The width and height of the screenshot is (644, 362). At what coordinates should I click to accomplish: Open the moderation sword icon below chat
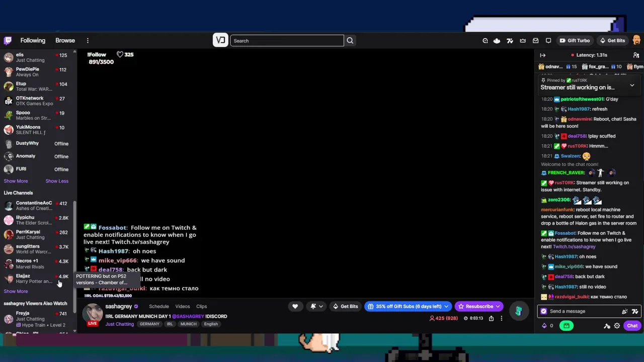coord(607,326)
